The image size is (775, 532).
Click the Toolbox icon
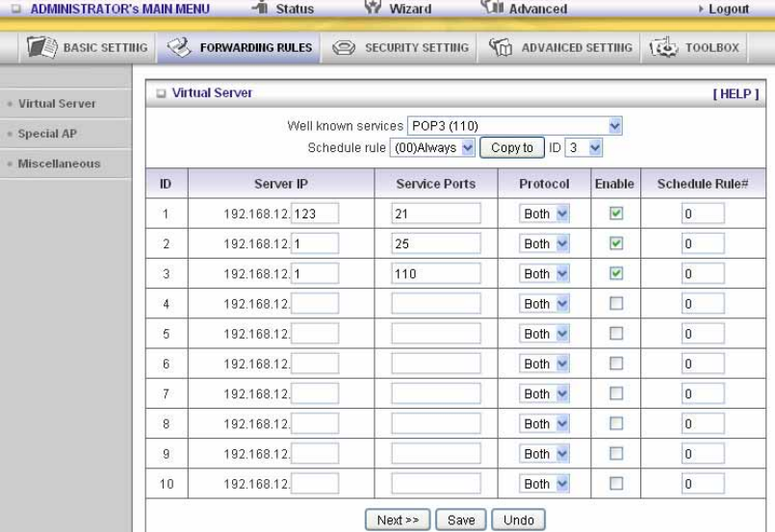(x=663, y=47)
